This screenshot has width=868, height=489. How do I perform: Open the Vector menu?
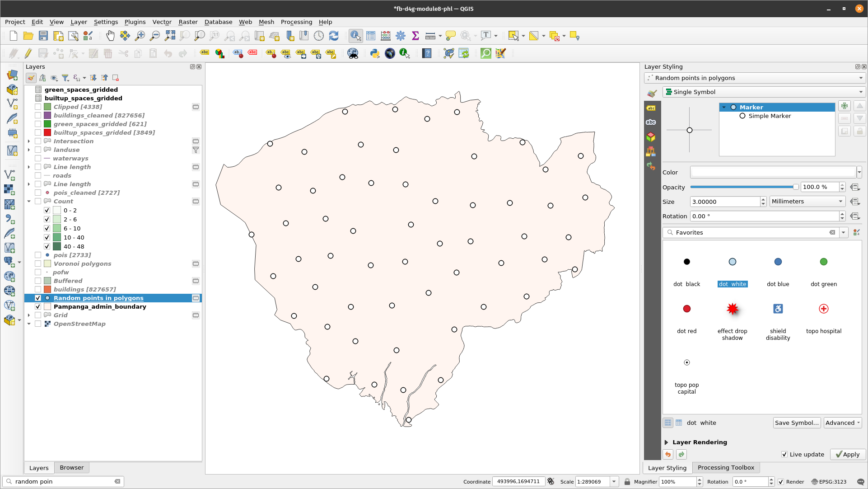point(162,22)
